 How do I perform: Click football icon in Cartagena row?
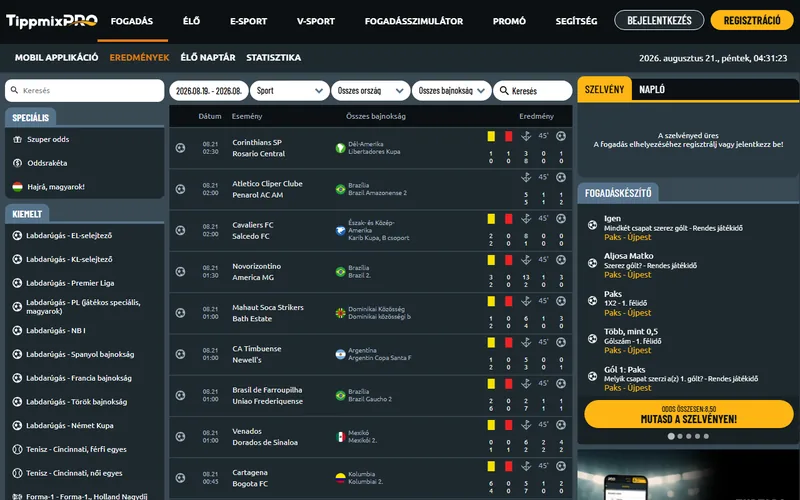tap(180, 478)
